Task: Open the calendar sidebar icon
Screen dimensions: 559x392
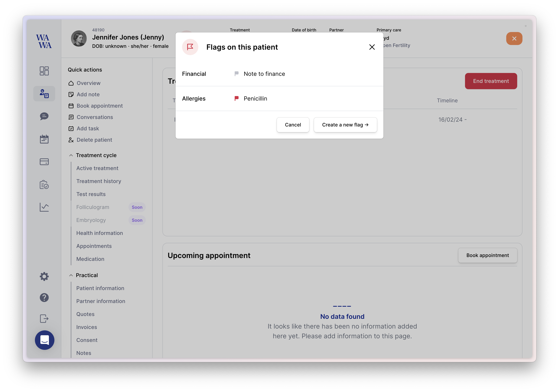Action: click(x=44, y=139)
